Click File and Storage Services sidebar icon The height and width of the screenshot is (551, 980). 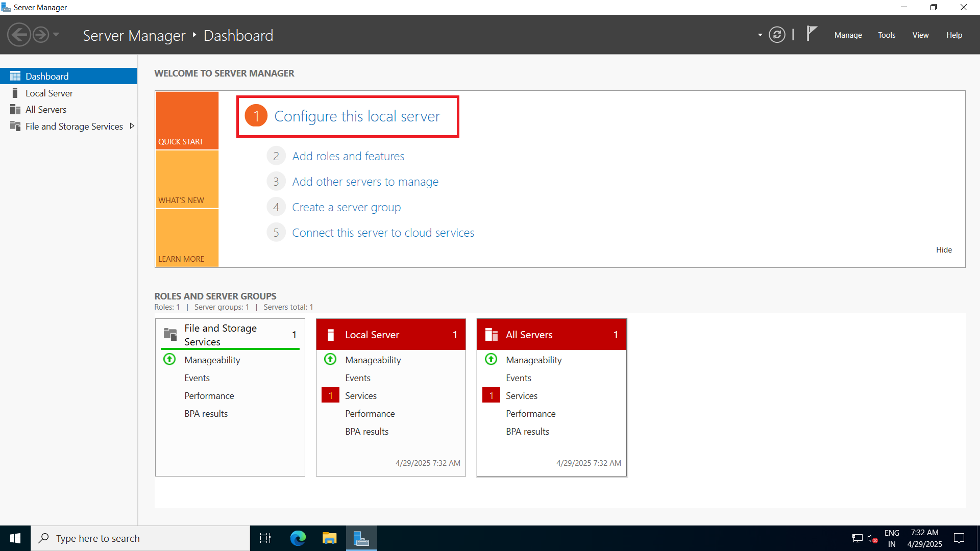point(15,126)
